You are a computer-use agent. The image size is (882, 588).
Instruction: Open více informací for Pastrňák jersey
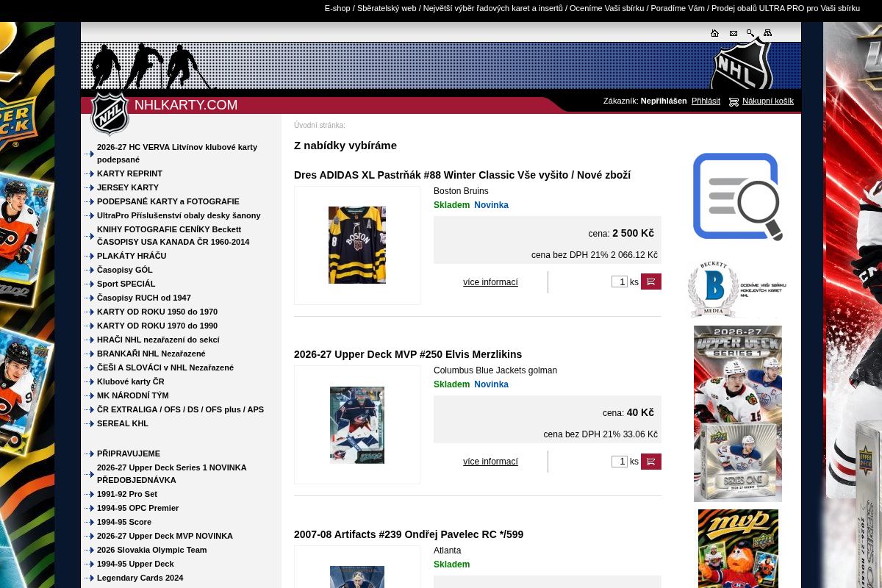click(490, 282)
